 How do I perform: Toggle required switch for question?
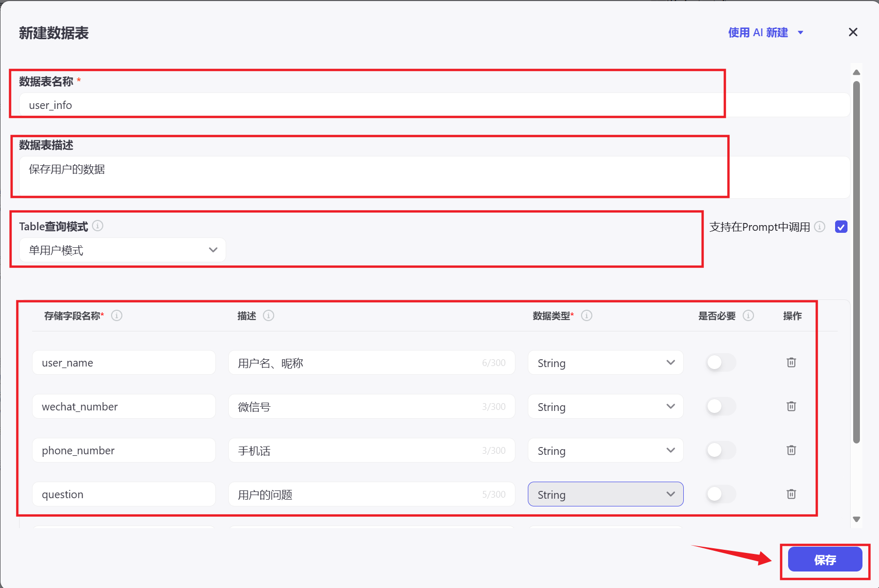click(721, 494)
